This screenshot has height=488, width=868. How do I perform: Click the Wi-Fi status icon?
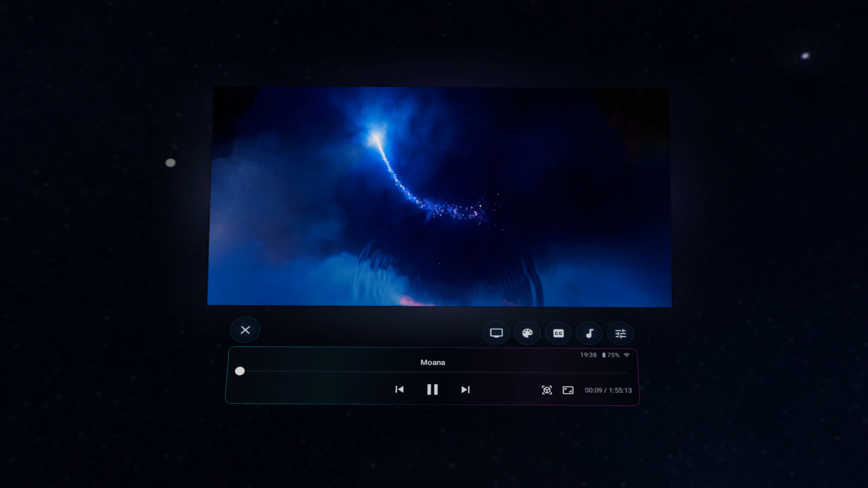(x=627, y=355)
